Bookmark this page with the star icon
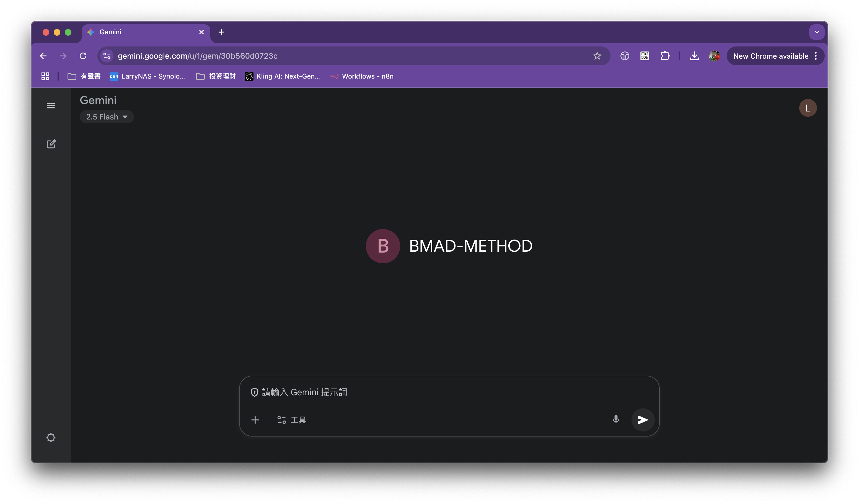Viewport: 859px width, 504px height. [597, 56]
